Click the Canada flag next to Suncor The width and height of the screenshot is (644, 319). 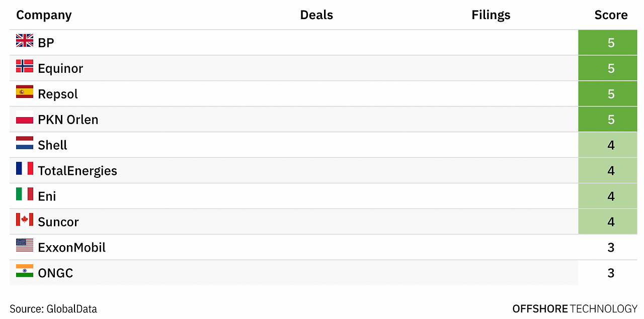click(x=25, y=220)
